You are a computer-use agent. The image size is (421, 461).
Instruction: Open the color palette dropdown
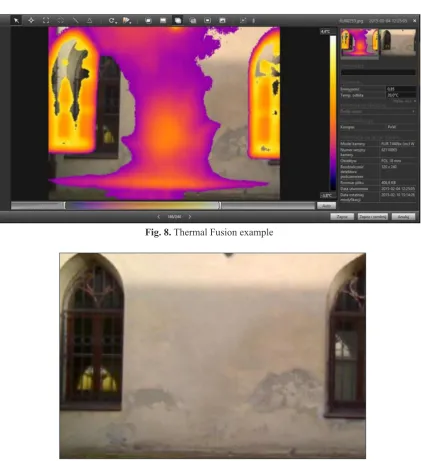[x=127, y=21]
